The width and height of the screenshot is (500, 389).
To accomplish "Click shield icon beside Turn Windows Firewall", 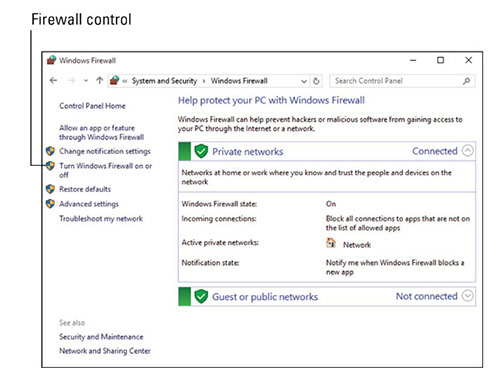I will [x=50, y=166].
